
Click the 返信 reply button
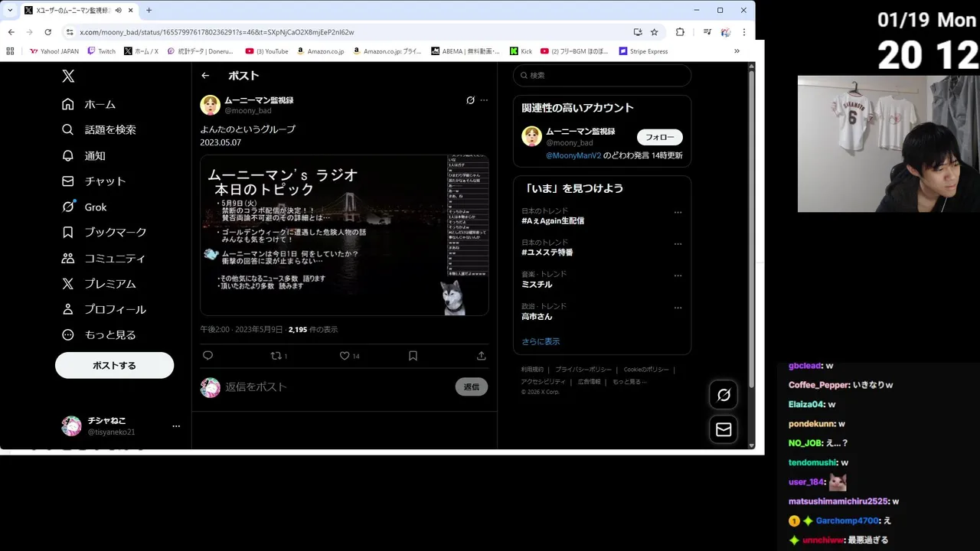click(472, 387)
